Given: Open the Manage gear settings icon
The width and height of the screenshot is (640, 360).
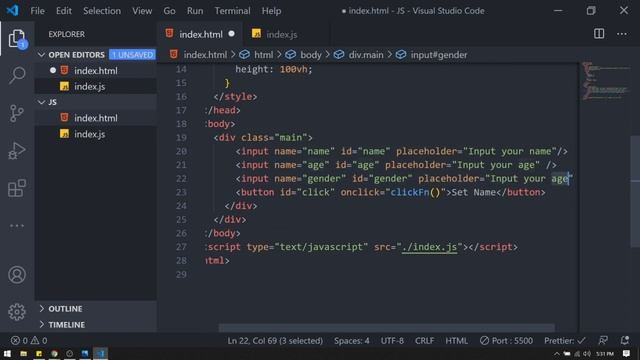Looking at the screenshot, I should [x=17, y=312].
